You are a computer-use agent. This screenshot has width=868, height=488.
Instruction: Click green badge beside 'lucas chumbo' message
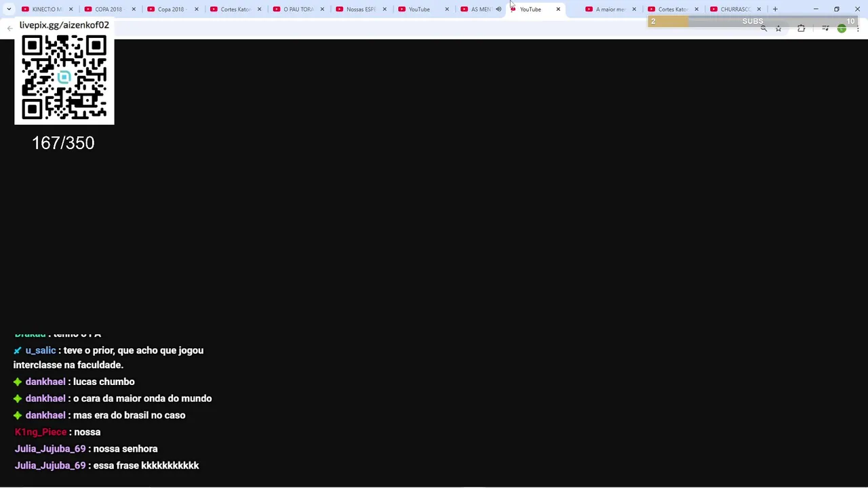point(18,382)
